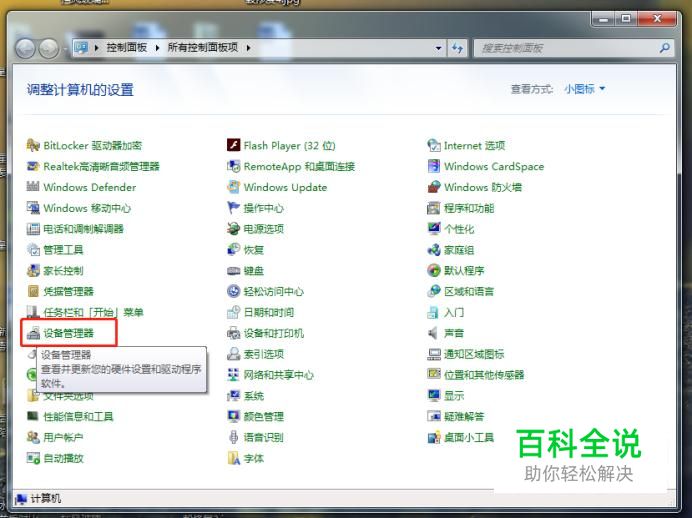Viewport: 692px width, 518px height.
Task: Click the 声音 speaker icon
Action: [434, 333]
